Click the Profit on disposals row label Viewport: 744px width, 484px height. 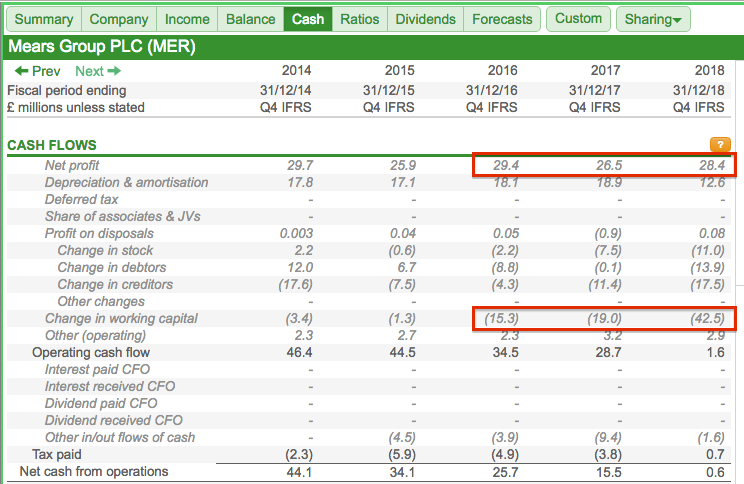[99, 234]
